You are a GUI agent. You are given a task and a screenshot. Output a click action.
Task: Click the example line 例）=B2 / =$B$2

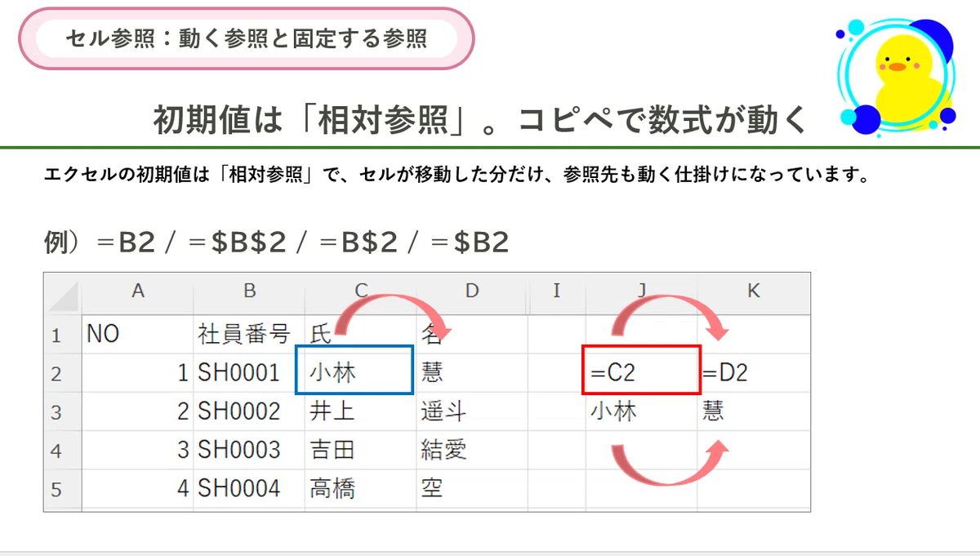point(276,242)
